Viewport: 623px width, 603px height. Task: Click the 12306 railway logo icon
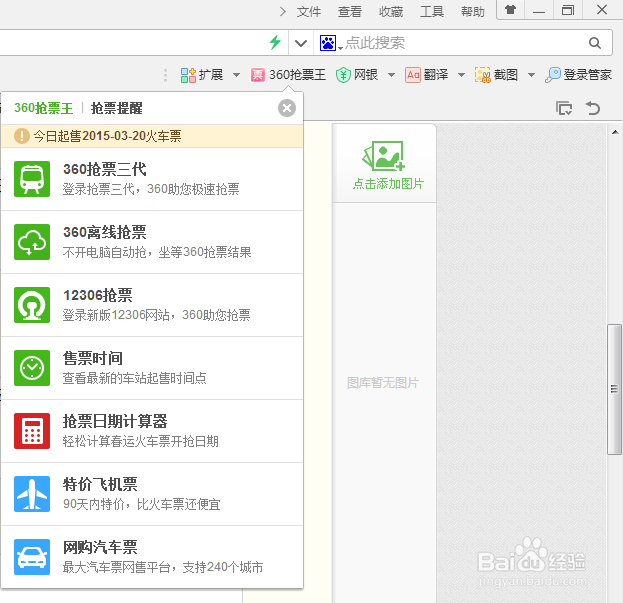tap(32, 305)
